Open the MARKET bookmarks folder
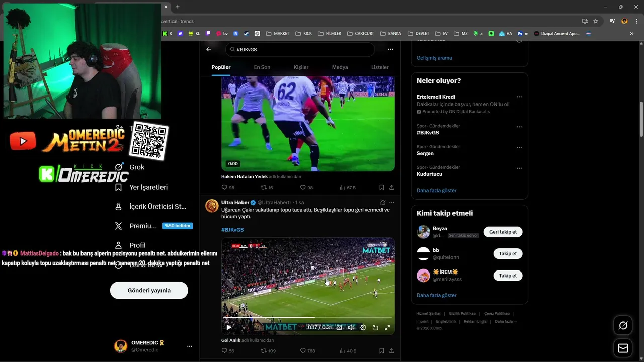Viewport: 644px width, 362px height. pyautogui.click(x=278, y=34)
